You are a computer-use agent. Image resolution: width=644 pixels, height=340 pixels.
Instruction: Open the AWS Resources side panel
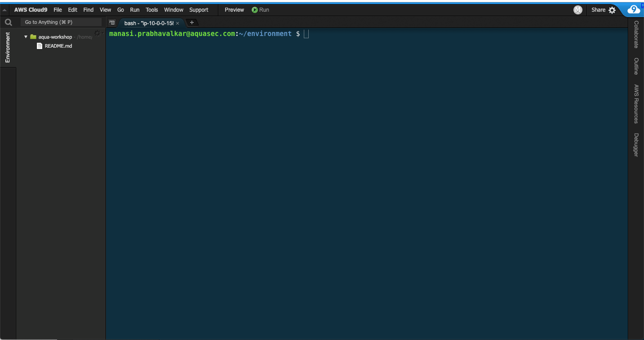[x=636, y=103]
